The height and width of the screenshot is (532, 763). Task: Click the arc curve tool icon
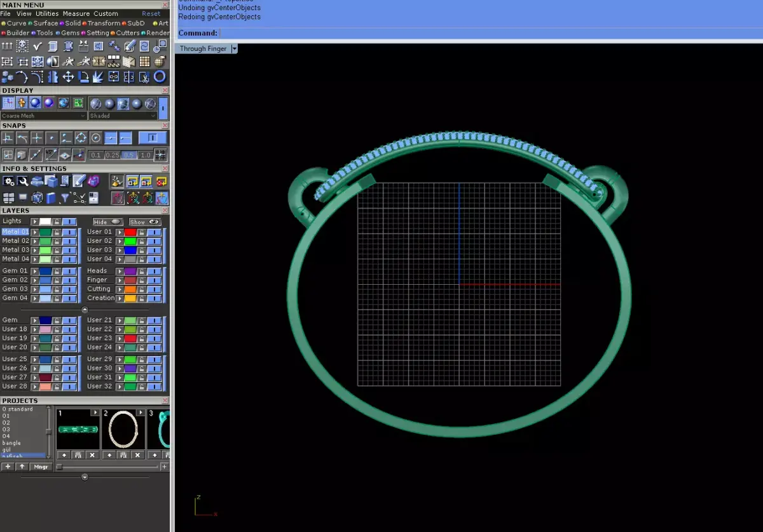(22, 77)
